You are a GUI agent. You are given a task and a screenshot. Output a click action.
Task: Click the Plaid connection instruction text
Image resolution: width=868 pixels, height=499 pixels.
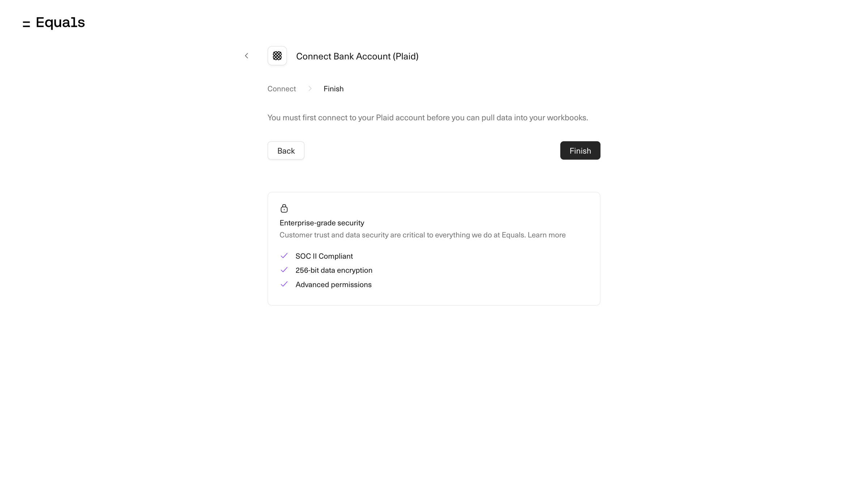click(x=427, y=118)
